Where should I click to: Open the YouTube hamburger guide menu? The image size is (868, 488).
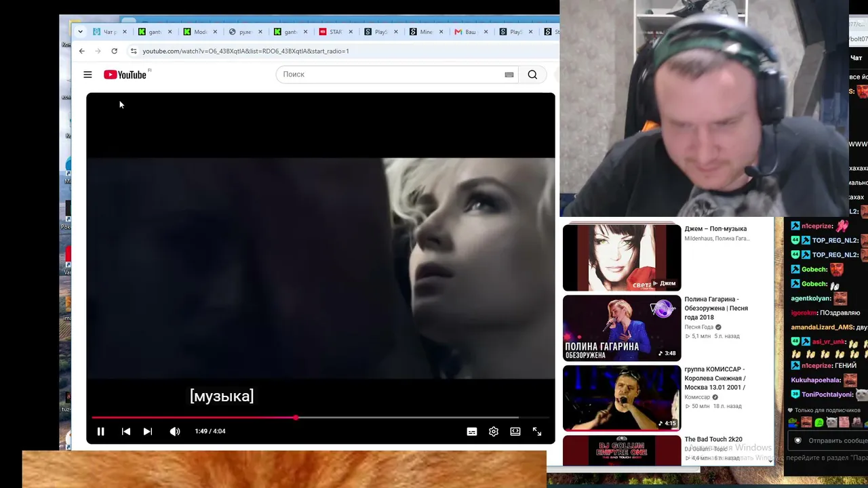click(87, 75)
